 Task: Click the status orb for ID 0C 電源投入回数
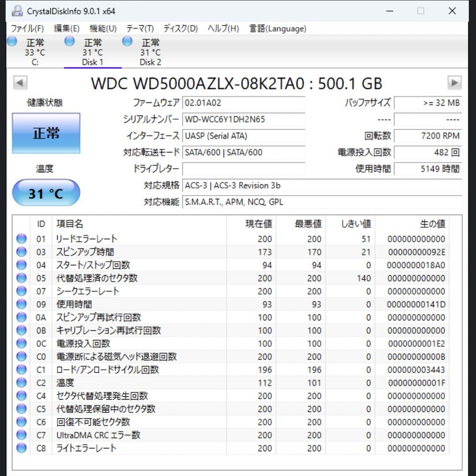click(21, 343)
